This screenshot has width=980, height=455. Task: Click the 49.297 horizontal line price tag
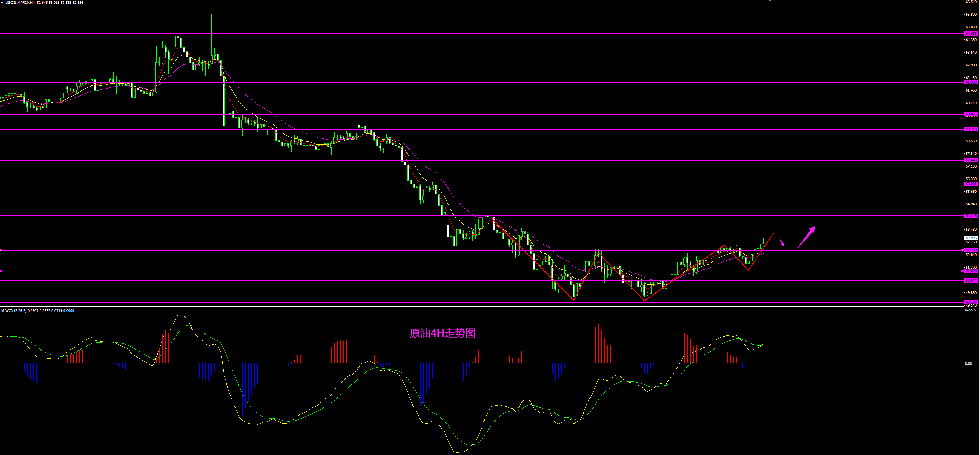(x=971, y=302)
